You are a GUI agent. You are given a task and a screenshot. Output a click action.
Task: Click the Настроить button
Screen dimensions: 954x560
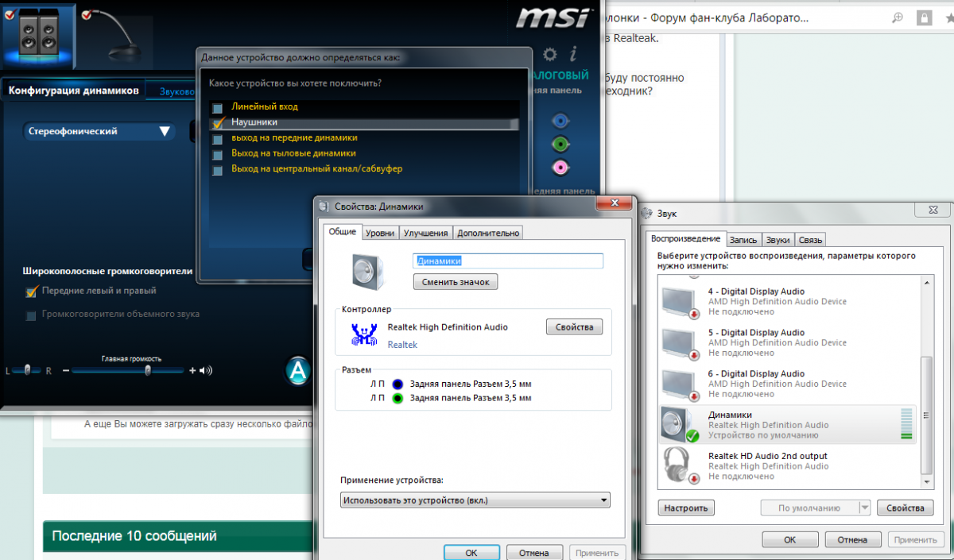(686, 508)
